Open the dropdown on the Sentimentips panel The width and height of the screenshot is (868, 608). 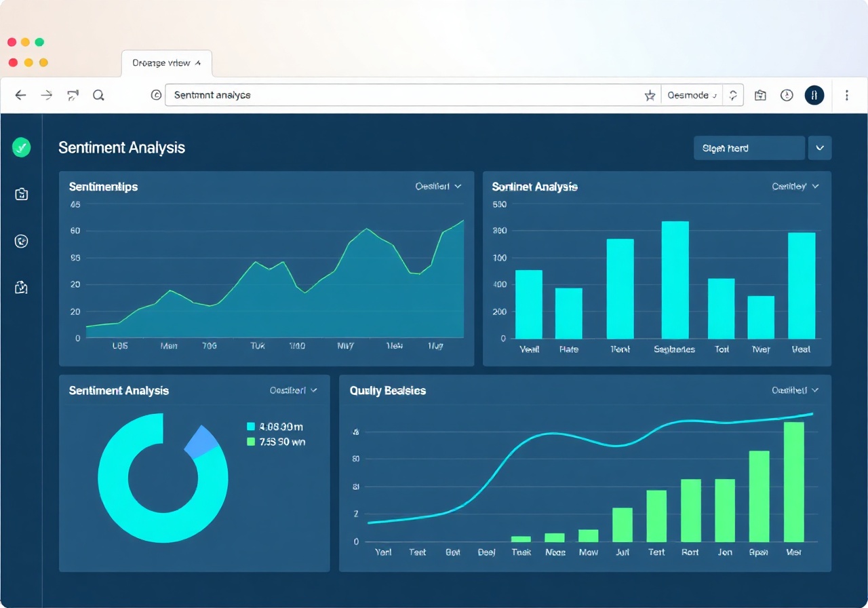click(x=438, y=187)
